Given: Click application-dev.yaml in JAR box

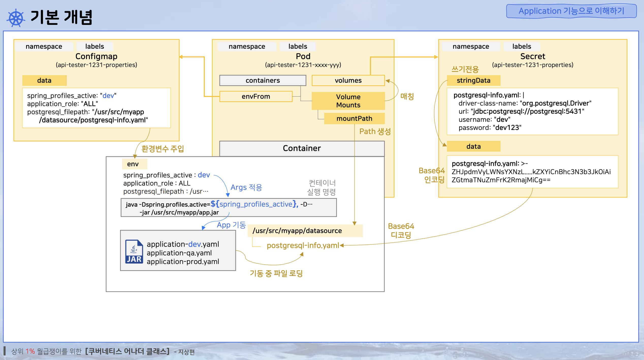Looking at the screenshot, I should (x=183, y=244).
